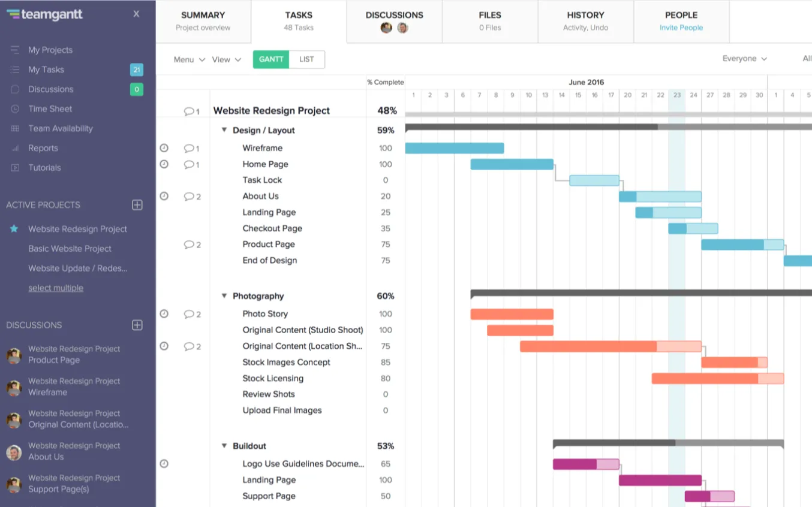Switch to the FILES tab
The image size is (812, 507).
490,21
